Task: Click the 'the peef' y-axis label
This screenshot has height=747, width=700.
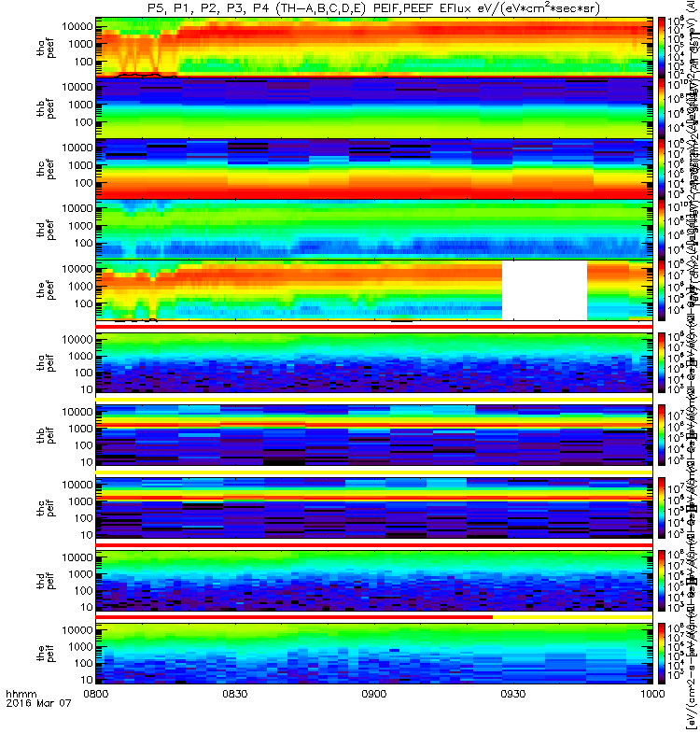Action: [x=46, y=290]
